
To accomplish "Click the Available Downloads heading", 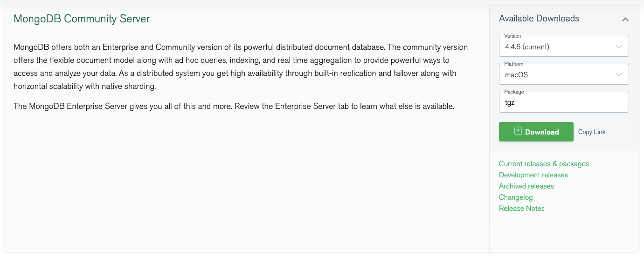I will [539, 19].
